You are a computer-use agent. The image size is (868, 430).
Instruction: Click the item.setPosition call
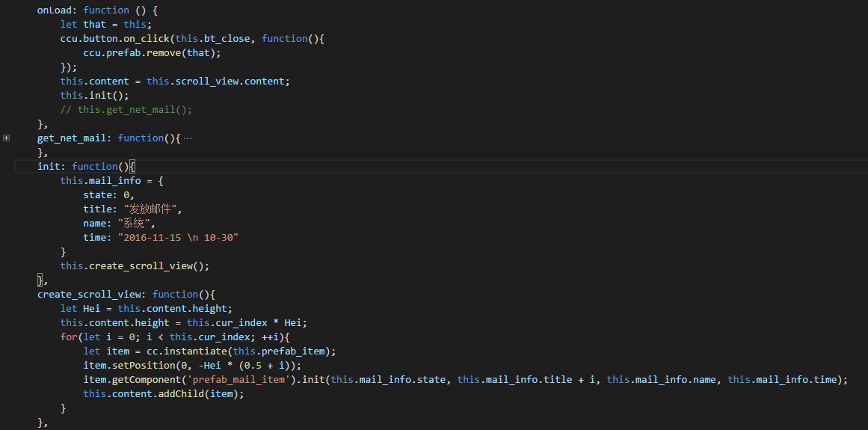point(192,365)
